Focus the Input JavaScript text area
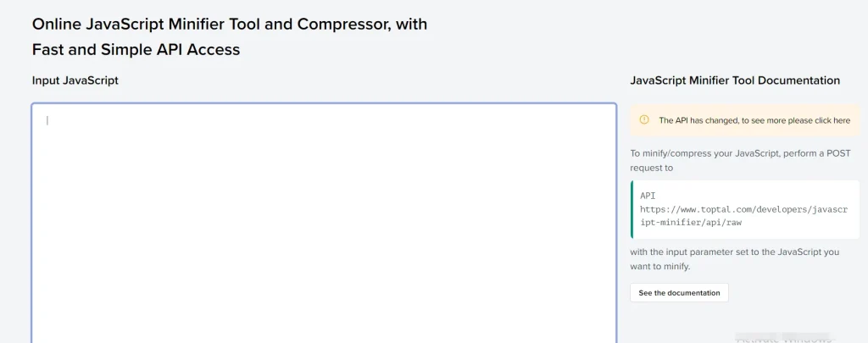The height and width of the screenshot is (343, 868). coord(324,223)
